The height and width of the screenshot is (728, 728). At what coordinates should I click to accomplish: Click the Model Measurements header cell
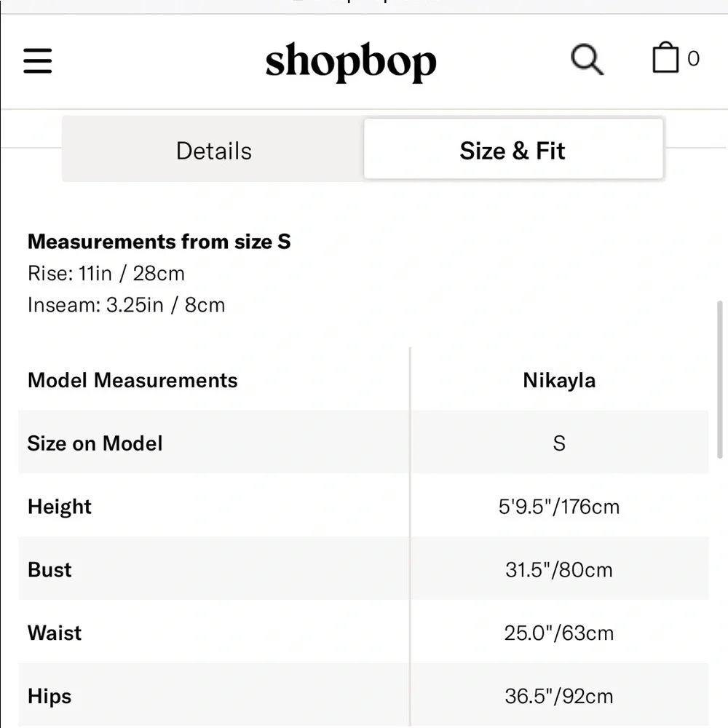(x=132, y=380)
